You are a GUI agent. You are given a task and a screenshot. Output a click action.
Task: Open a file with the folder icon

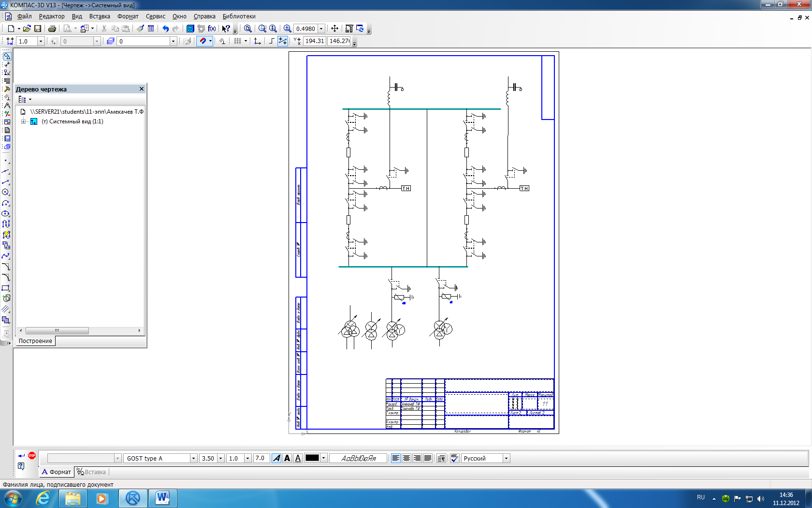click(x=27, y=29)
